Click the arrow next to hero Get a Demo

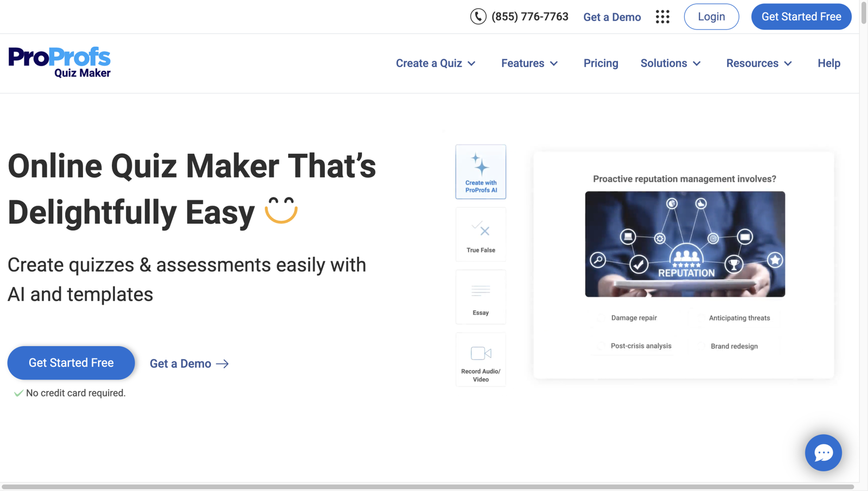pyautogui.click(x=222, y=364)
